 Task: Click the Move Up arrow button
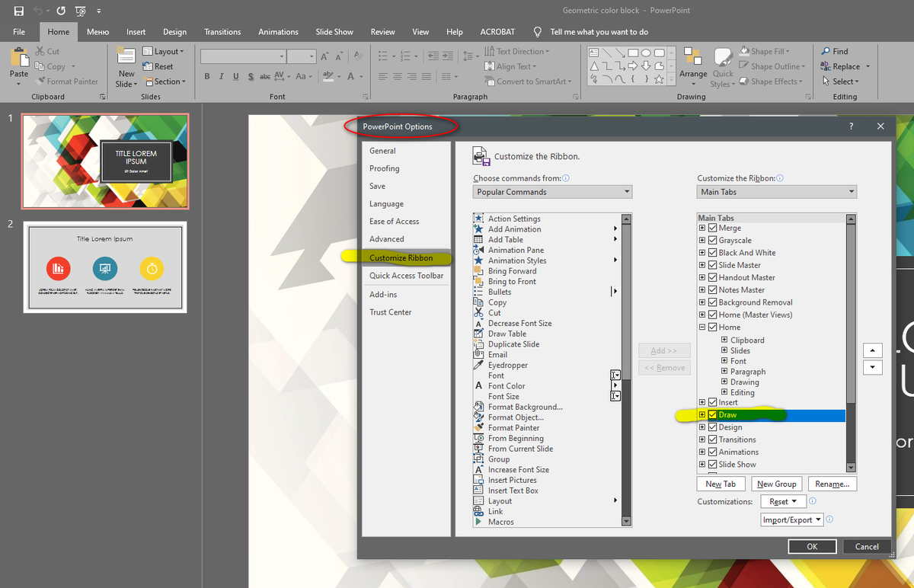872,350
